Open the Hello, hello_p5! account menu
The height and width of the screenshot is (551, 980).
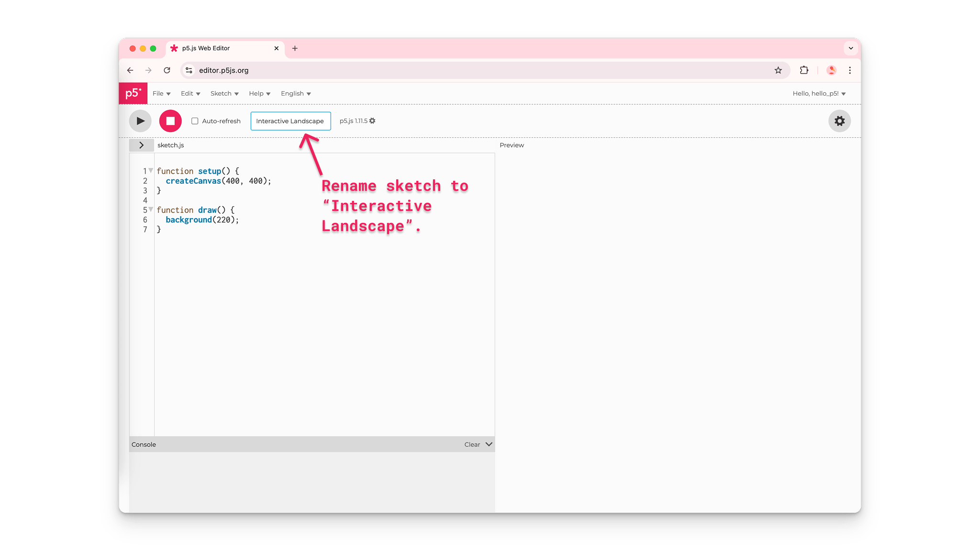pyautogui.click(x=819, y=93)
